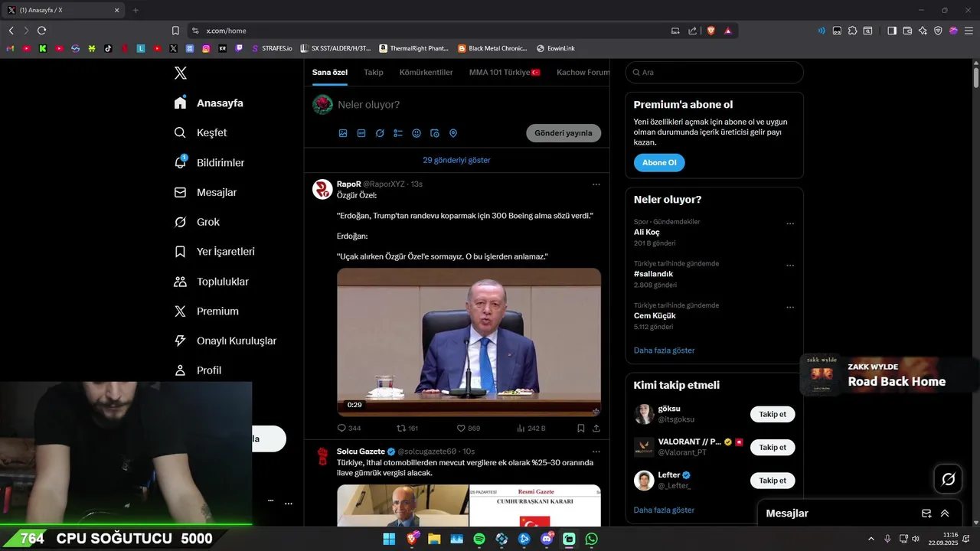Open options for Ali Koç trend
Image resolution: width=980 pixels, height=551 pixels.
[790, 224]
